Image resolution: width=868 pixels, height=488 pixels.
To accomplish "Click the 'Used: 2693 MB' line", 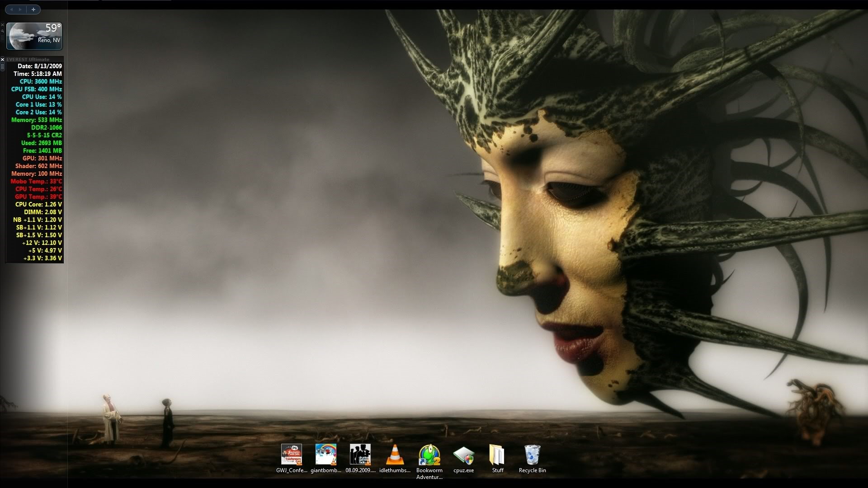I will click(x=42, y=143).
